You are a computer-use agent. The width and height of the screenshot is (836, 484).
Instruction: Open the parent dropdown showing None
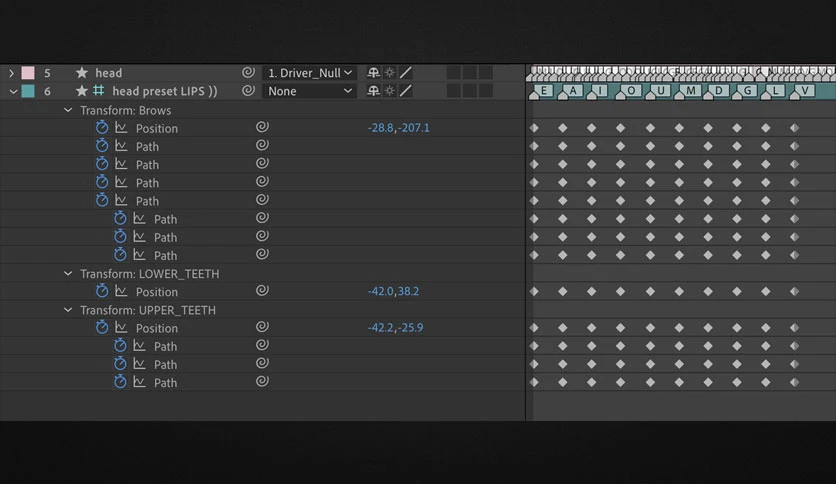310,91
